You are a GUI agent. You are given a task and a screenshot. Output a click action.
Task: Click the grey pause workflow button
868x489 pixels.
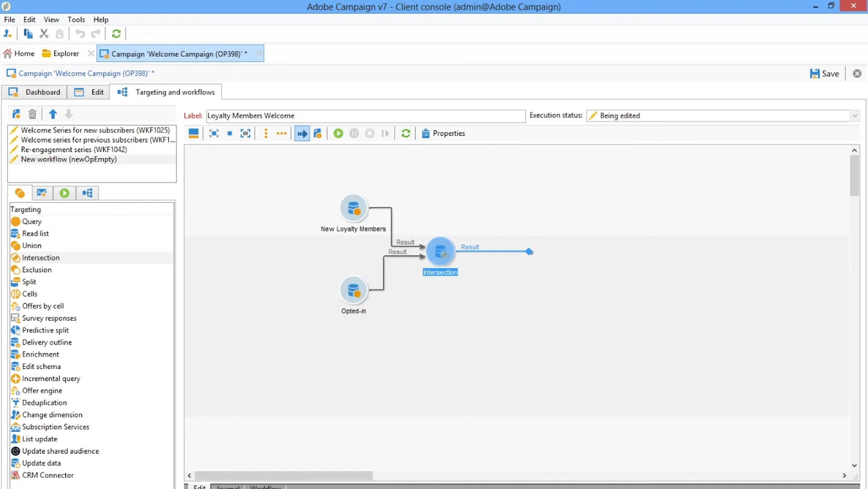354,133
